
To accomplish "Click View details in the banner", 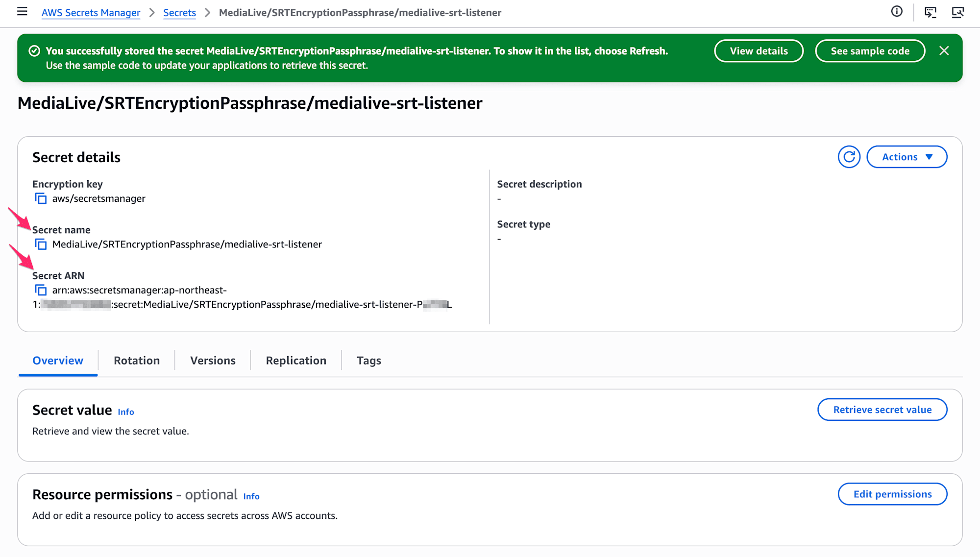I will click(759, 51).
